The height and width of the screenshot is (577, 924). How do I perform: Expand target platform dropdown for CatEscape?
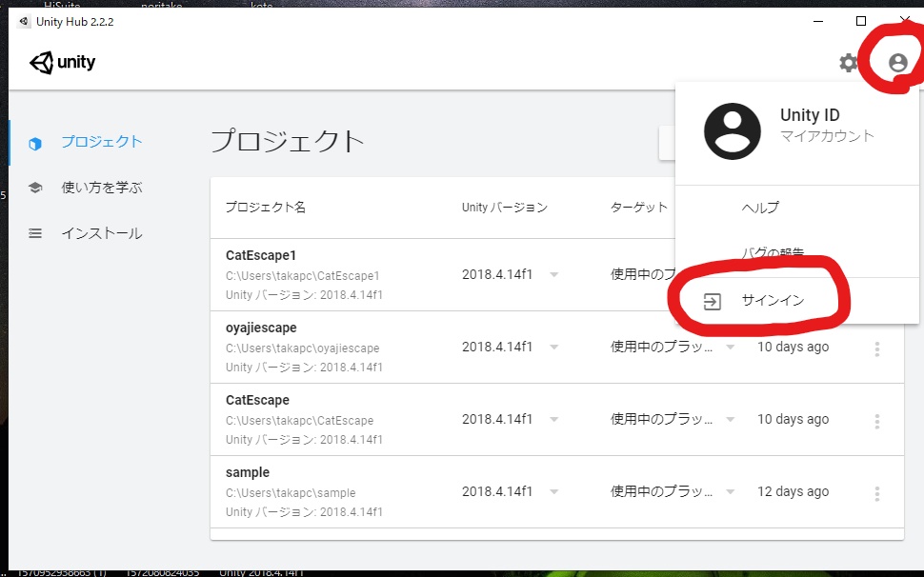coord(730,419)
